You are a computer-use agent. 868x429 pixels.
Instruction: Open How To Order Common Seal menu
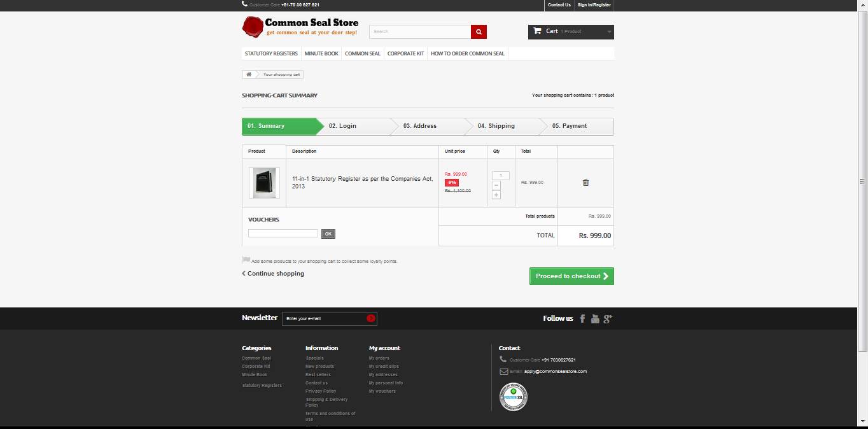[x=468, y=53]
